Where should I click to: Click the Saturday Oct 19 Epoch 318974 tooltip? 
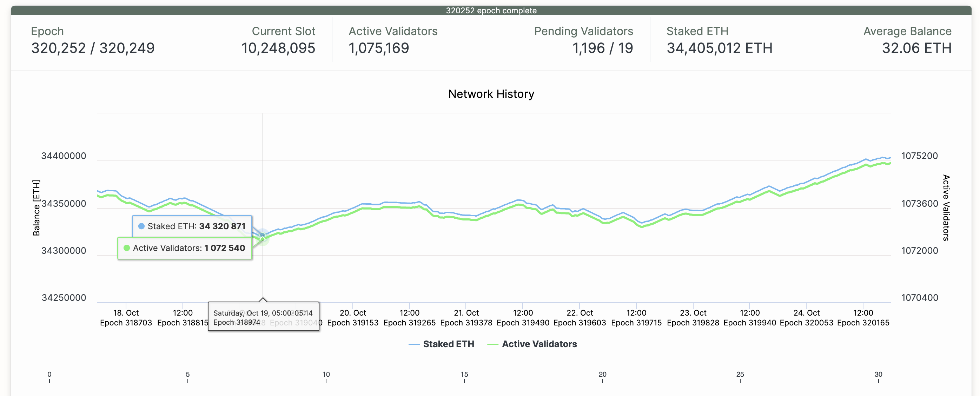coord(263,317)
